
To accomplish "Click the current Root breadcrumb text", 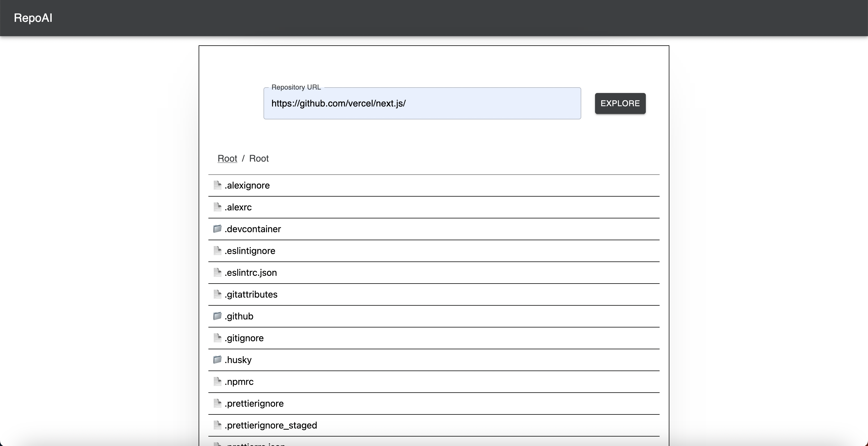I will click(x=259, y=158).
